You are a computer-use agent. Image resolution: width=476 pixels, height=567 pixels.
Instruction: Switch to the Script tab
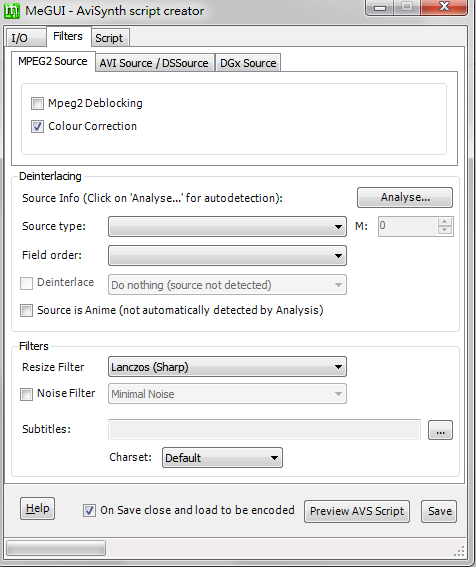click(109, 38)
